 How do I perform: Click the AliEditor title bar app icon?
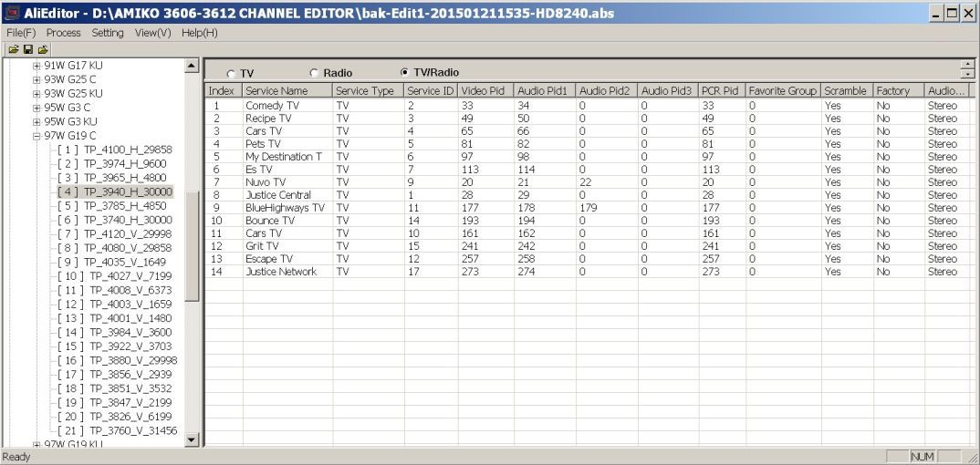(x=12, y=13)
